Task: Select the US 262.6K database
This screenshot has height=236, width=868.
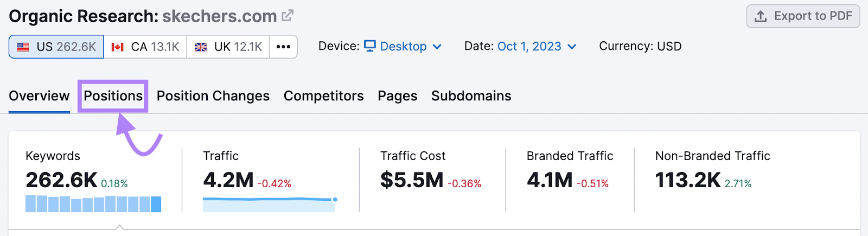Action: [56, 47]
